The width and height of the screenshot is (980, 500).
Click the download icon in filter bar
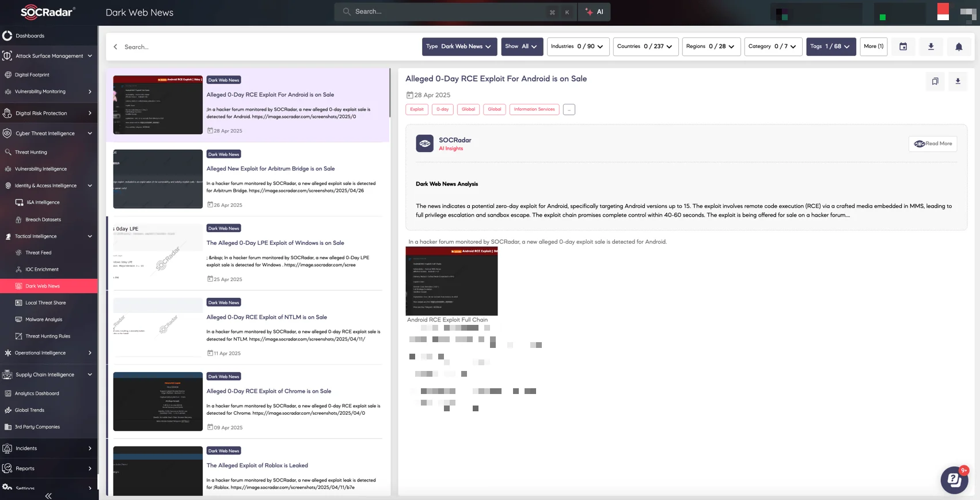[930, 47]
